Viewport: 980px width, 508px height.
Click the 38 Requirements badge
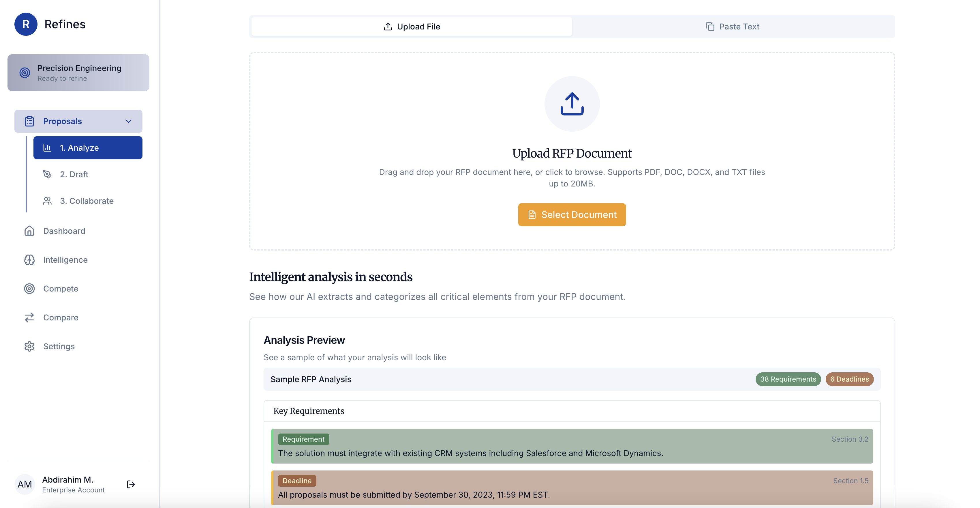(788, 379)
